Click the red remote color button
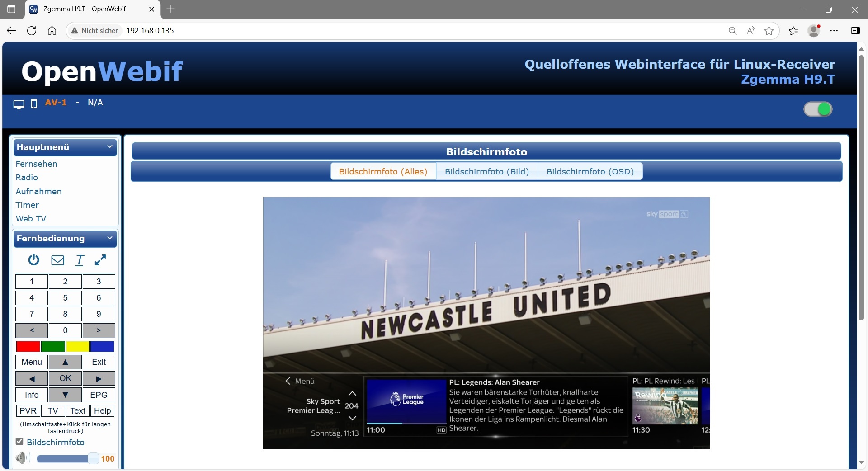The height and width of the screenshot is (471, 868). point(28,347)
